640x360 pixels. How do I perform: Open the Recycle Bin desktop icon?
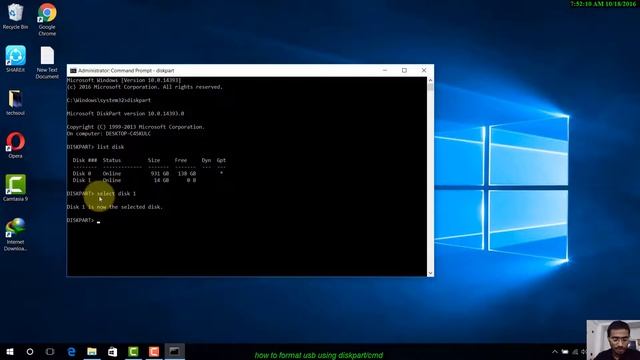point(15,16)
